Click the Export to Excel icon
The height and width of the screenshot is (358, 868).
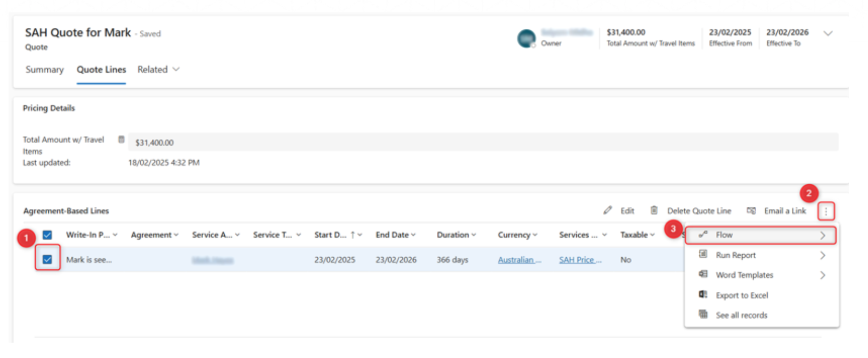click(x=703, y=295)
